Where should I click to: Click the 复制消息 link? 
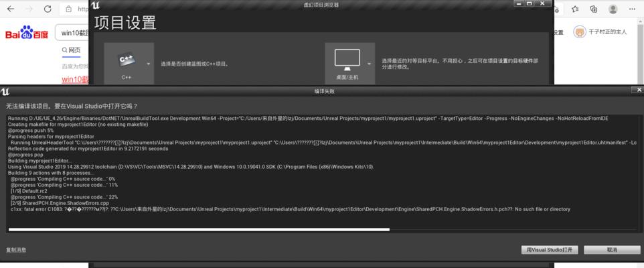(x=16, y=250)
